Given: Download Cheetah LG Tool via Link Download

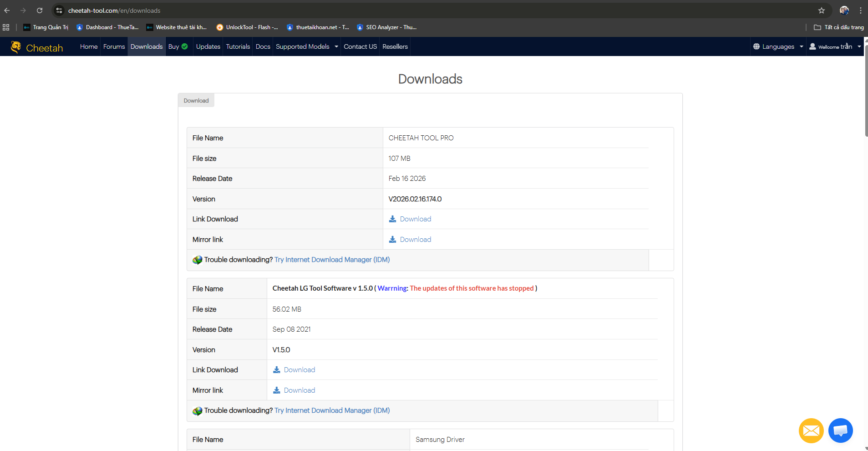Looking at the screenshot, I should [299, 370].
